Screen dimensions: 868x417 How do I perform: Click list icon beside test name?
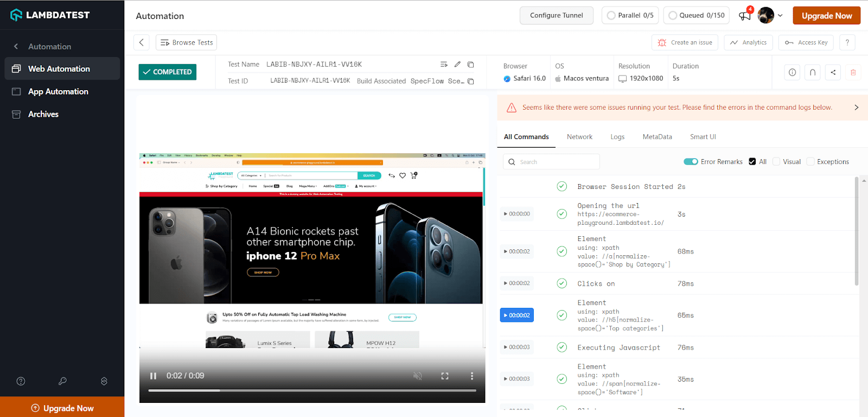pos(444,64)
